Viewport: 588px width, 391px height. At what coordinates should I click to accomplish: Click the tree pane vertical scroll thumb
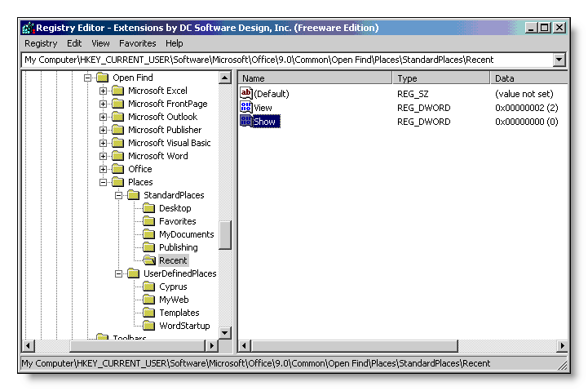coord(224,235)
